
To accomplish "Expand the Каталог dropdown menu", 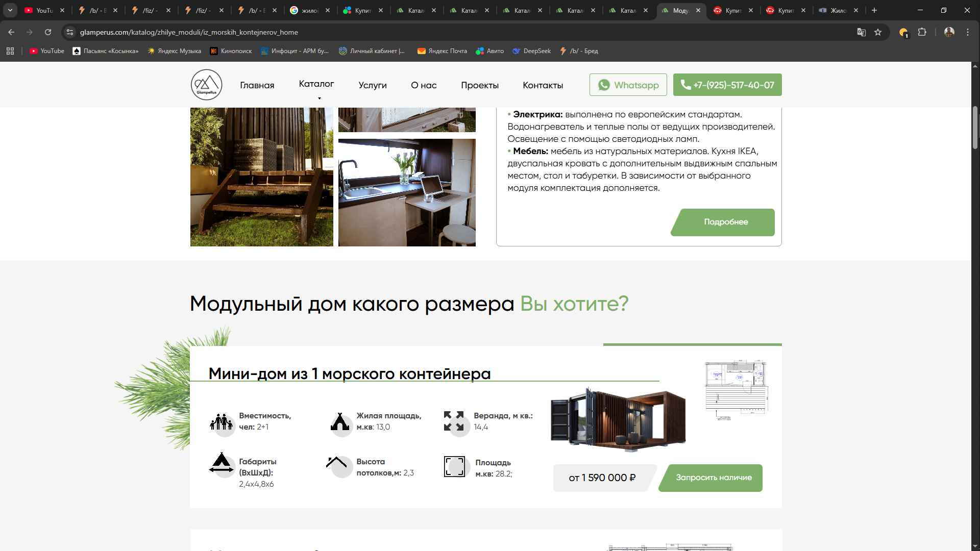I will click(x=316, y=84).
